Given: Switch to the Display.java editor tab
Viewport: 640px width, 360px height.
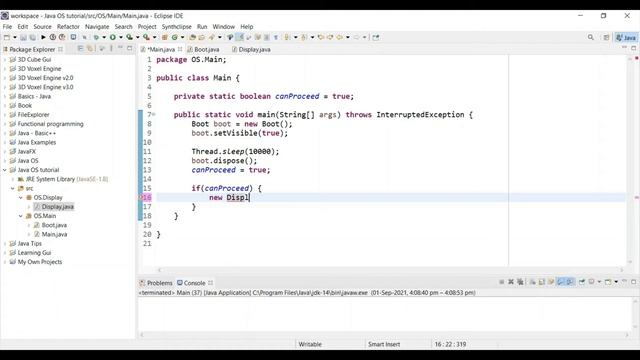Looking at the screenshot, I should [x=251, y=49].
